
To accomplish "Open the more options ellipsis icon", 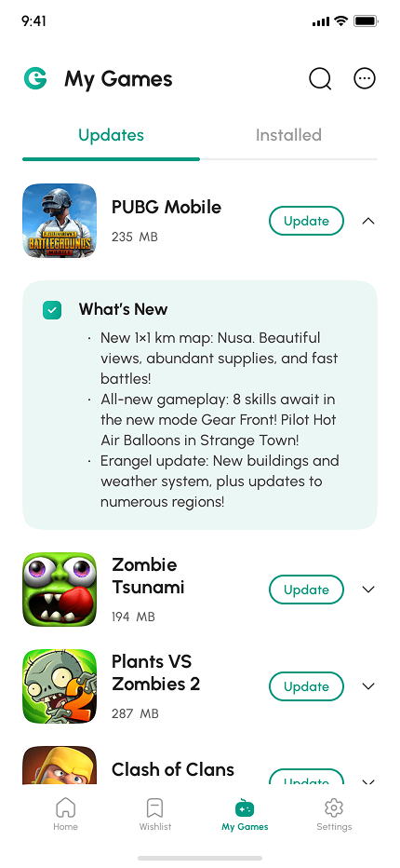I will click(x=365, y=78).
